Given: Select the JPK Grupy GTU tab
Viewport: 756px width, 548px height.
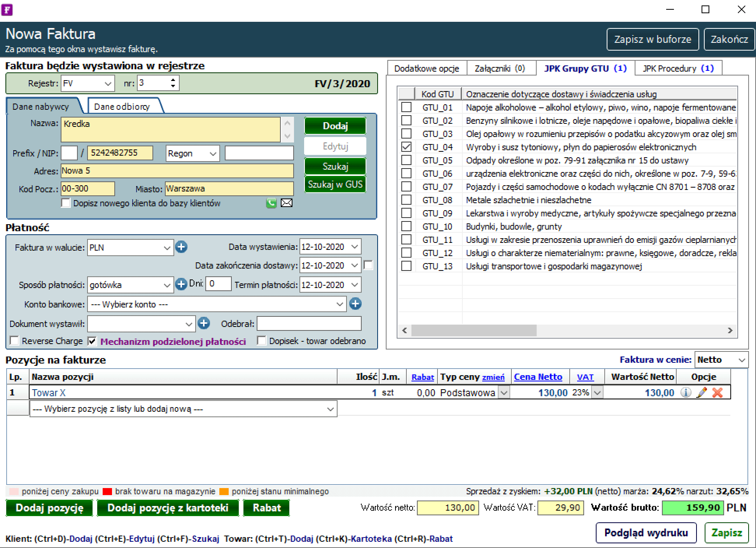Looking at the screenshot, I should pos(585,68).
